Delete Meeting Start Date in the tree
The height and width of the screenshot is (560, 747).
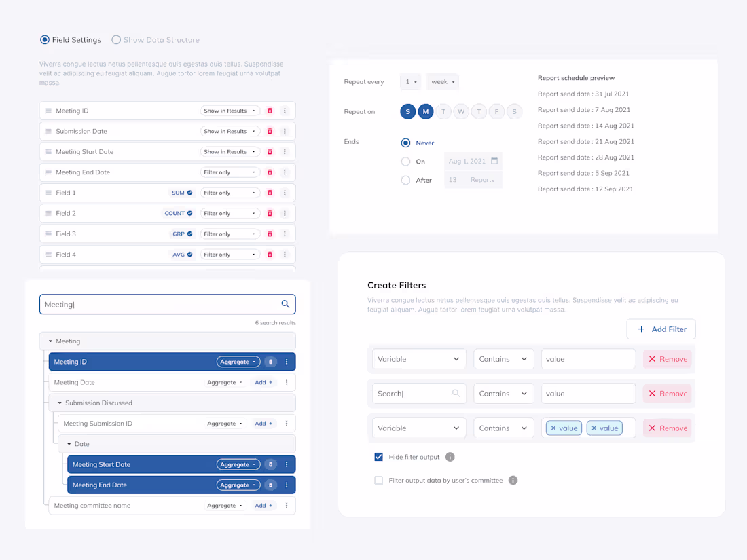pos(272,464)
